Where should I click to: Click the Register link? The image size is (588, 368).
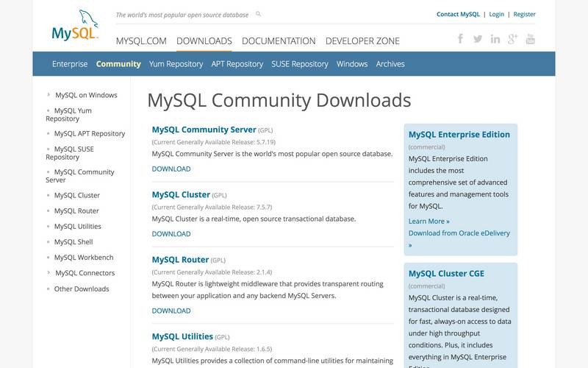[x=524, y=14]
